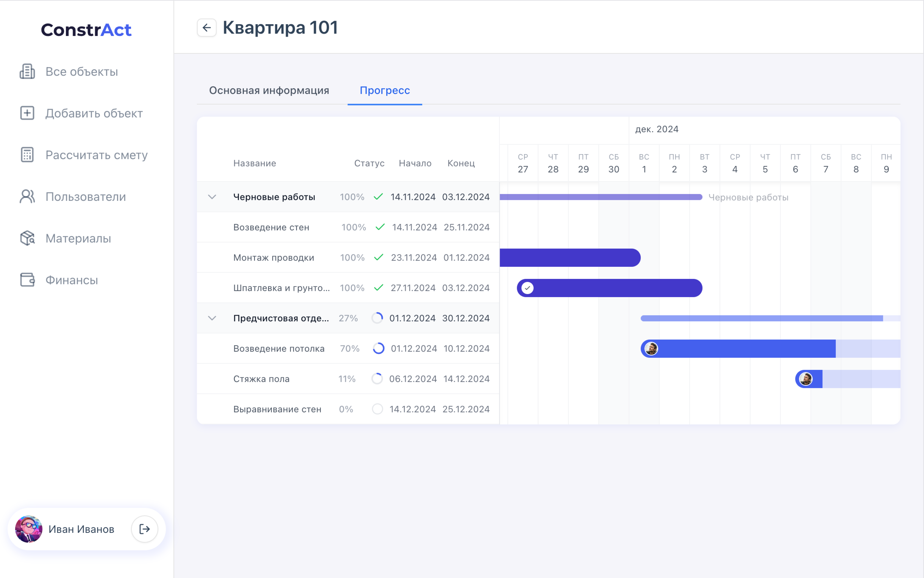Click the Статус column header

[x=369, y=163]
